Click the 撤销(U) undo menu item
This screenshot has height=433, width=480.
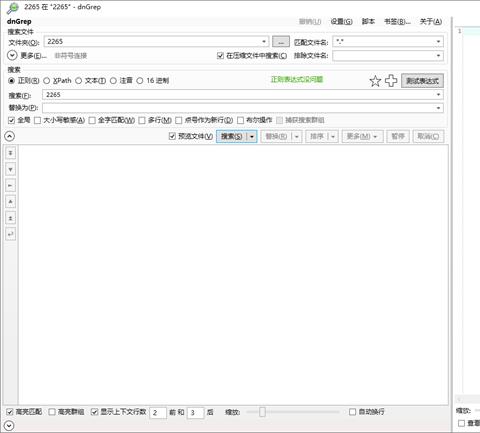(310, 22)
